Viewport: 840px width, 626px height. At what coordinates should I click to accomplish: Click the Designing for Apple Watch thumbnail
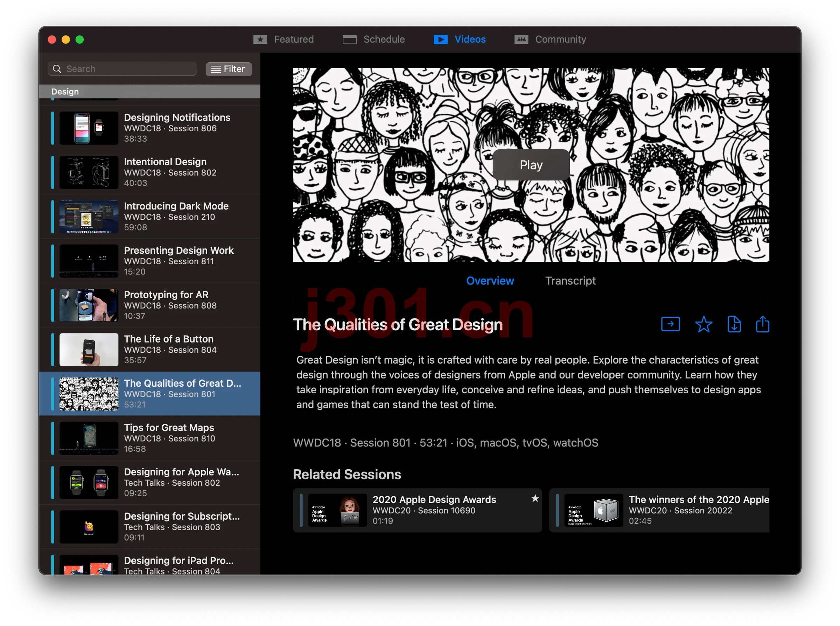point(89,483)
